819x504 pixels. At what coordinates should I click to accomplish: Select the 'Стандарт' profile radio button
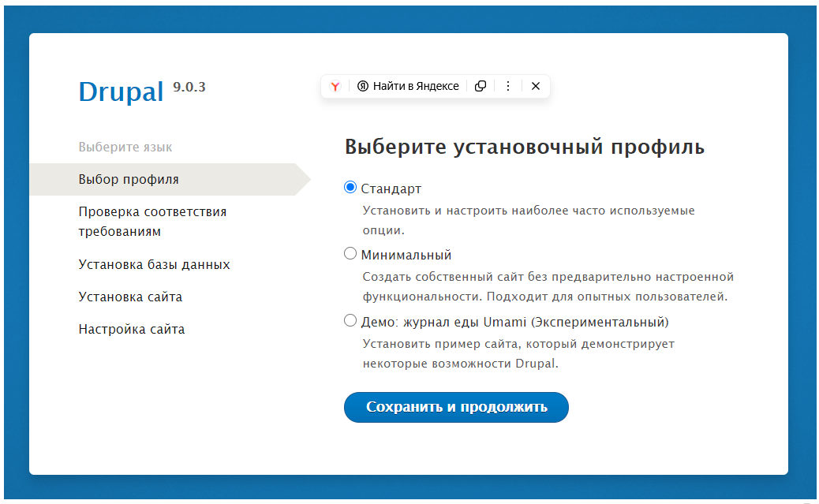(x=350, y=187)
